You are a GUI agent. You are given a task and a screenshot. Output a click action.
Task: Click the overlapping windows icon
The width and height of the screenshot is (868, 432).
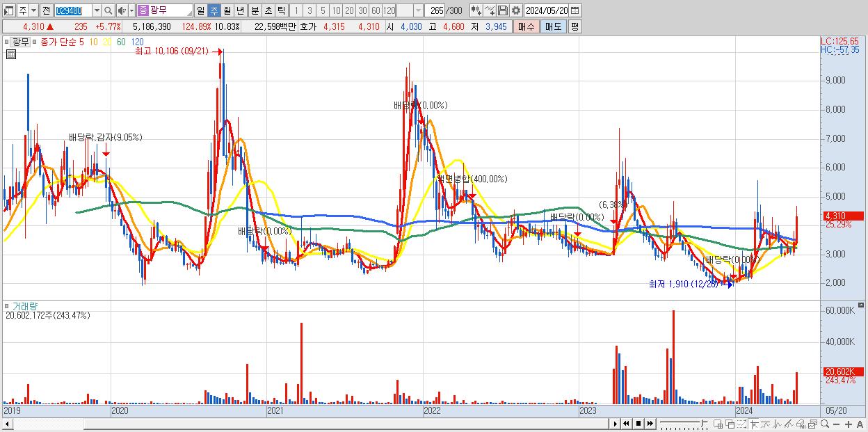[730, 424]
